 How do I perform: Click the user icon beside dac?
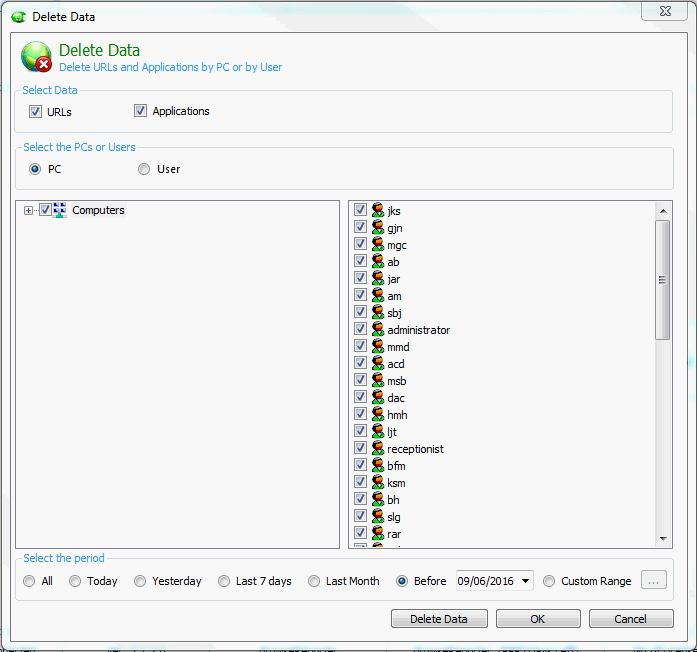tap(377, 397)
